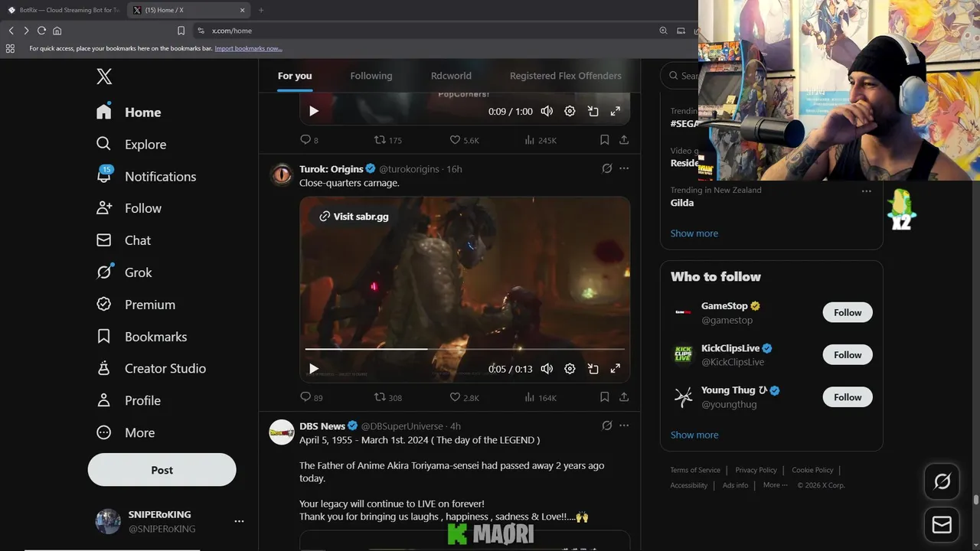This screenshot has width=980, height=551.
Task: Open Grok from sidebar
Action: coord(124,272)
